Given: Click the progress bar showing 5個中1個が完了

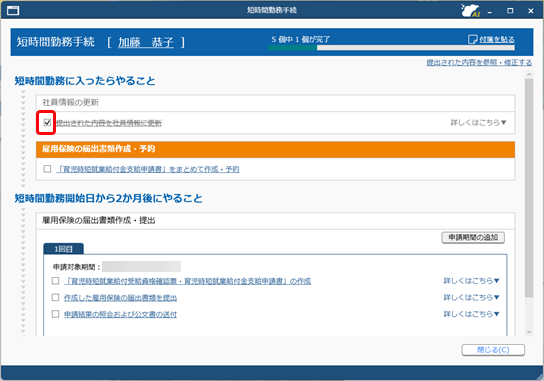Looking at the screenshot, I should click(x=391, y=48).
